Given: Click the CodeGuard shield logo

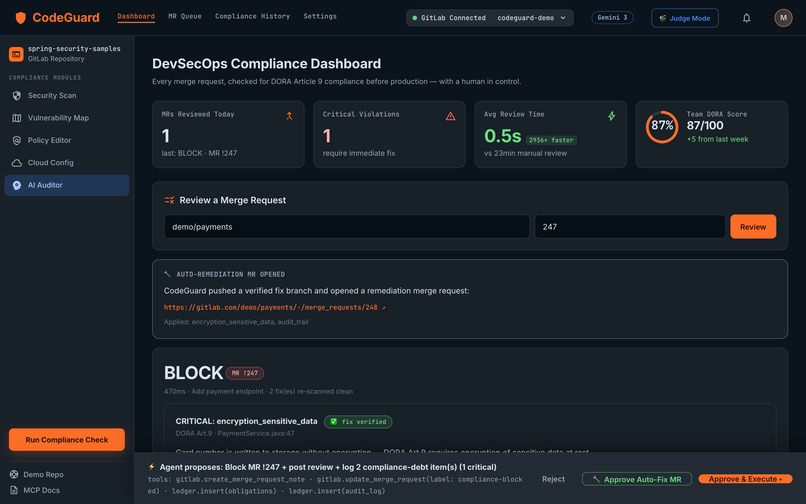Looking at the screenshot, I should [x=21, y=18].
